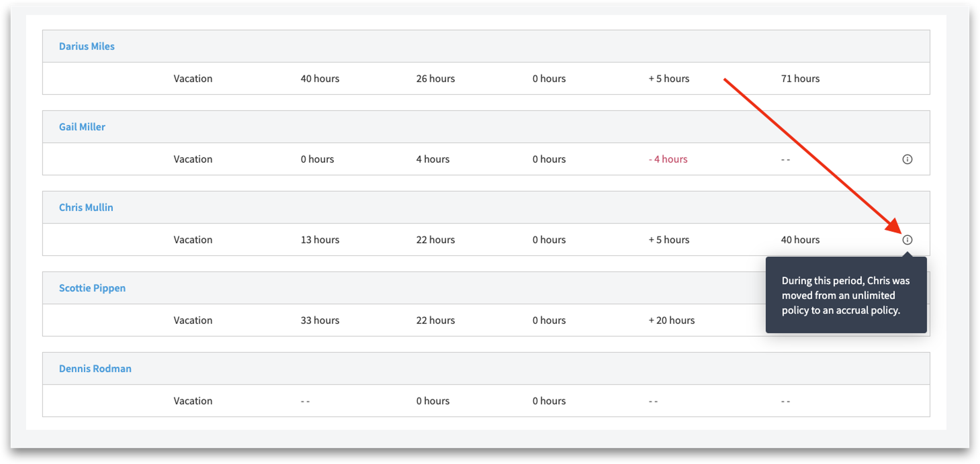This screenshot has width=980, height=464.
Task: Open Gail Miller's profile link
Action: [x=82, y=127]
